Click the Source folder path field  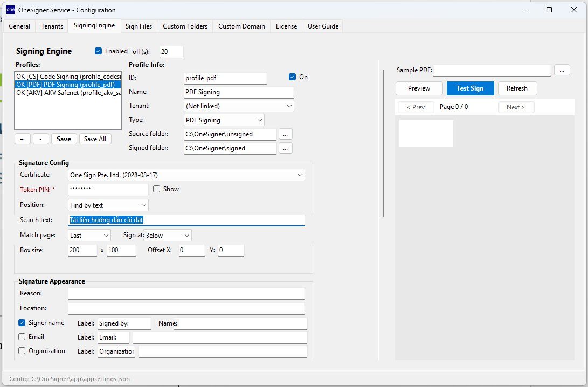point(230,134)
